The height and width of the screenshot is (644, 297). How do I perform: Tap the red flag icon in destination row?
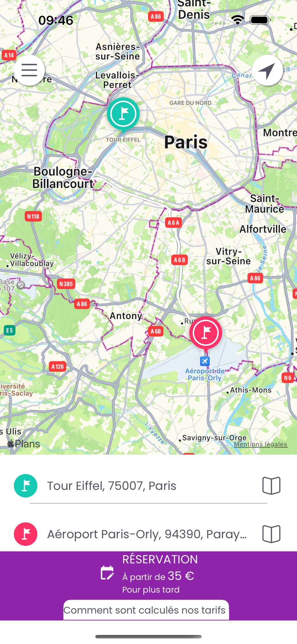[x=26, y=534]
